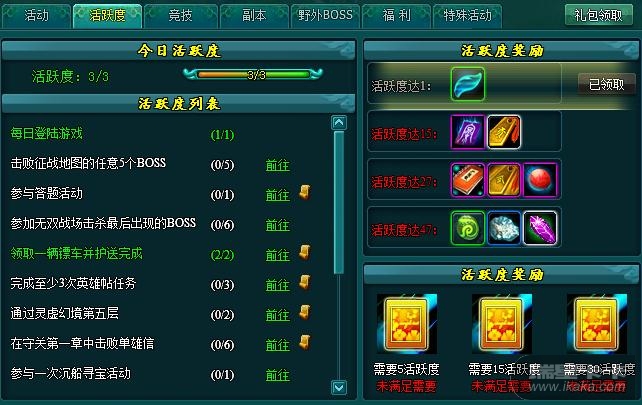Select the white ore reward at 活跃度达47
The image size is (642, 405).
pyautogui.click(x=504, y=228)
